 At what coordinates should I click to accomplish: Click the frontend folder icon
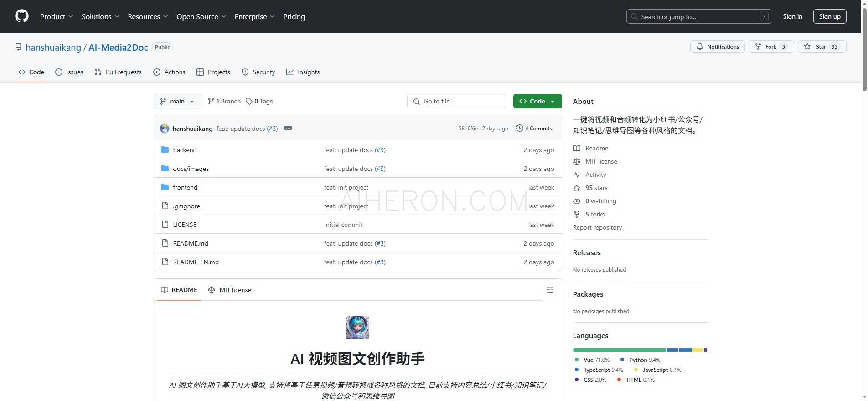click(165, 187)
